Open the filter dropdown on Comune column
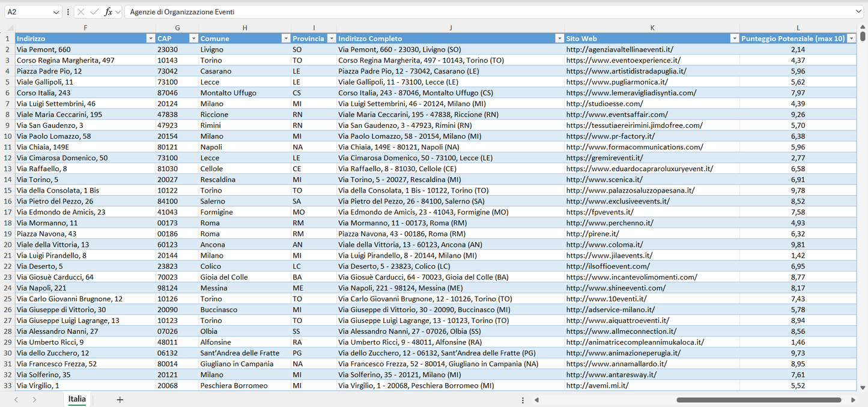The width and height of the screenshot is (868, 407). tap(286, 38)
